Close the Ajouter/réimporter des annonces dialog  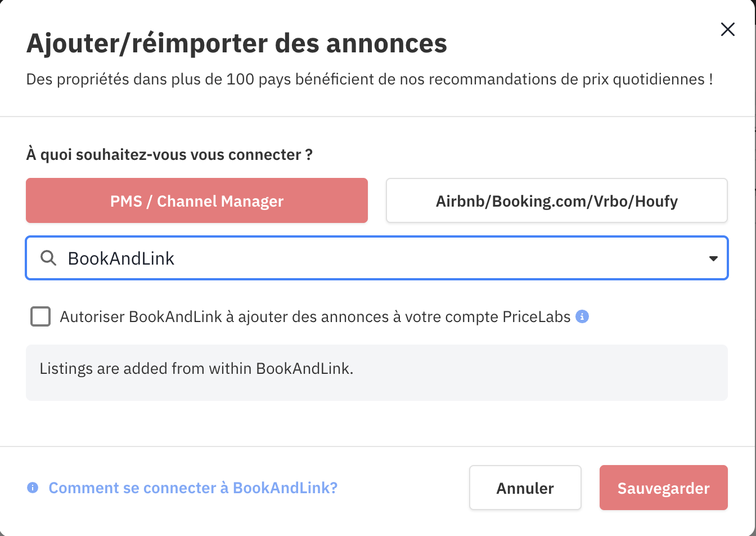coord(727,30)
